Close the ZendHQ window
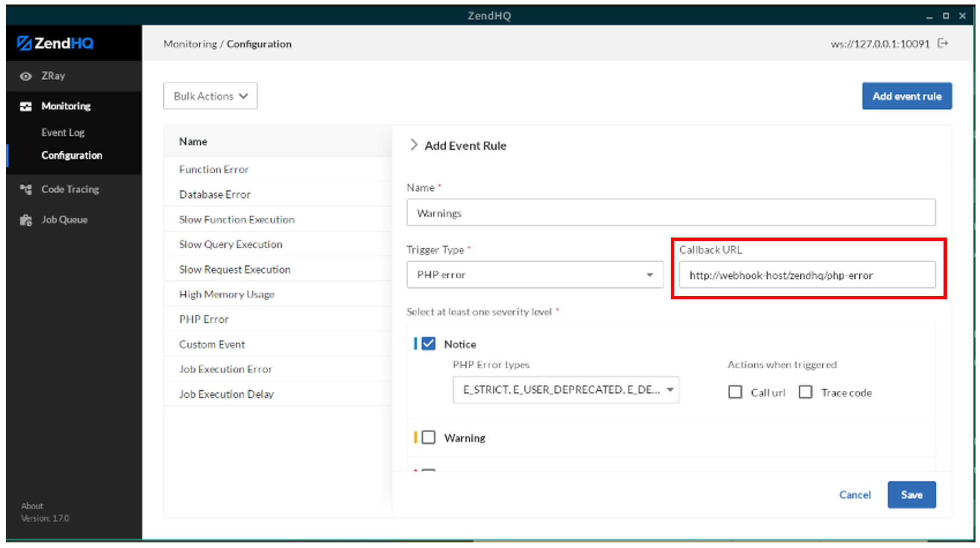980x548 pixels. click(962, 16)
